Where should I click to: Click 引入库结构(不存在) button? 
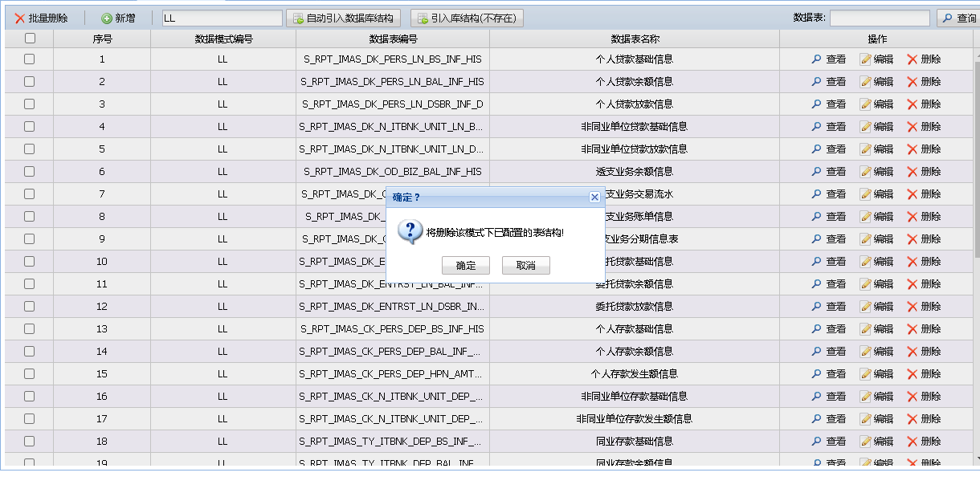467,18
